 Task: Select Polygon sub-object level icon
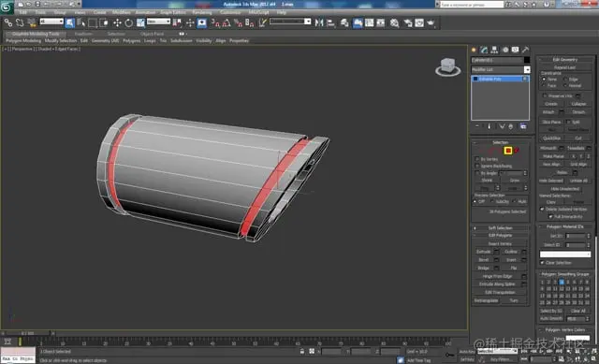(508, 151)
